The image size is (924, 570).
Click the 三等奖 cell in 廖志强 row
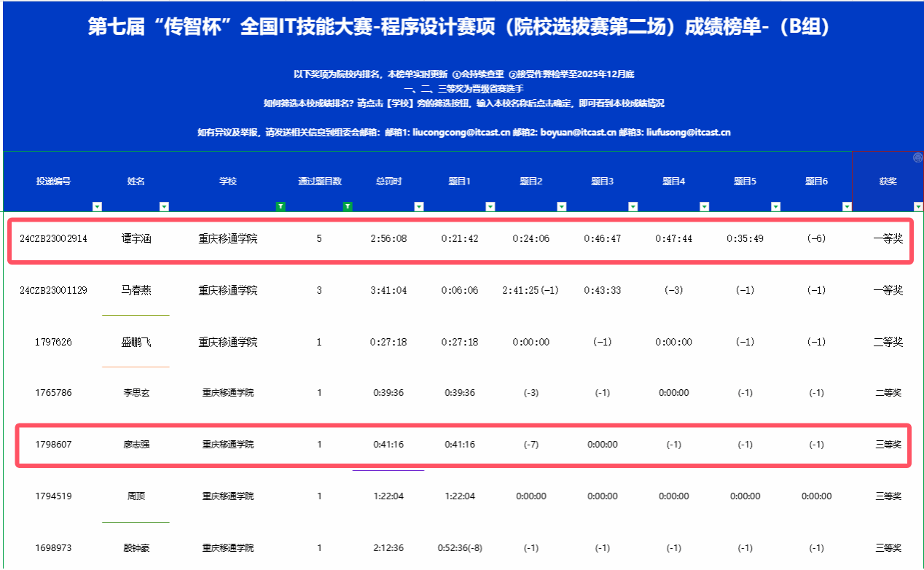point(888,444)
